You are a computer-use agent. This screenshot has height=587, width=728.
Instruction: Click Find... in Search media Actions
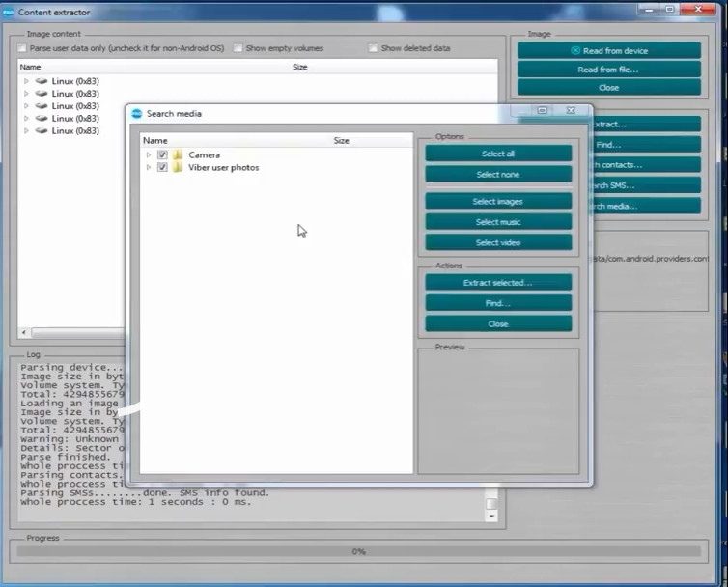[x=498, y=303]
